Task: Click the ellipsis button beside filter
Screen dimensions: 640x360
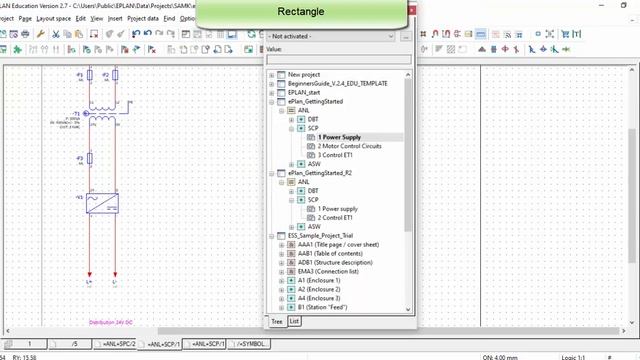Action: coord(405,36)
